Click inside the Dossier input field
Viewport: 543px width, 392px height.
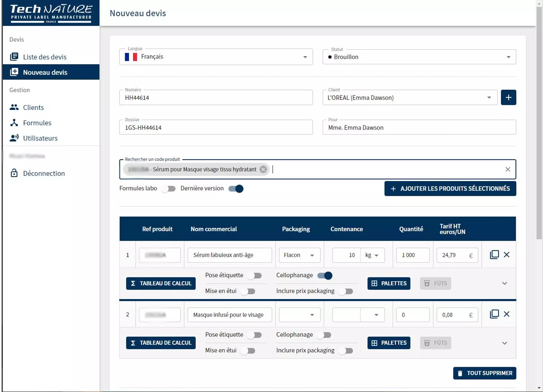216,127
